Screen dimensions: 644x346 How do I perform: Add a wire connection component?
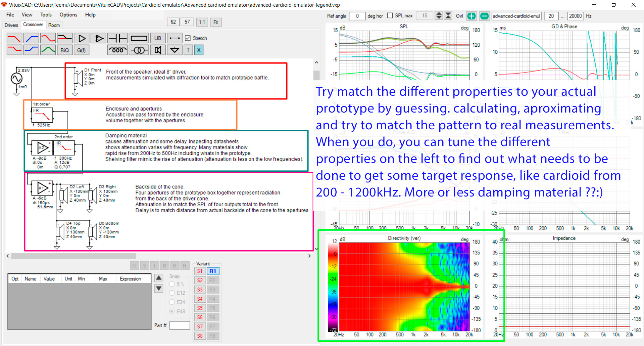[x=175, y=38]
